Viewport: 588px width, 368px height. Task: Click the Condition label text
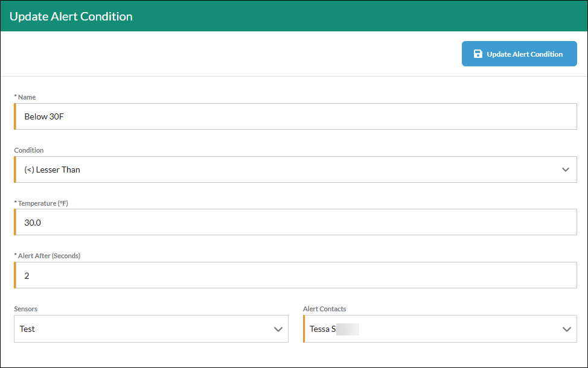tap(29, 150)
